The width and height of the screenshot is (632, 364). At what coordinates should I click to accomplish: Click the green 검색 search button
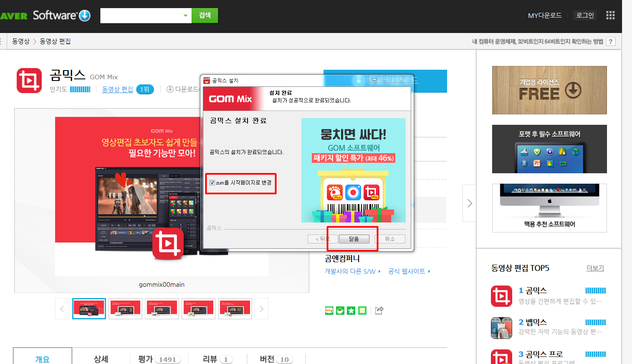(x=205, y=15)
